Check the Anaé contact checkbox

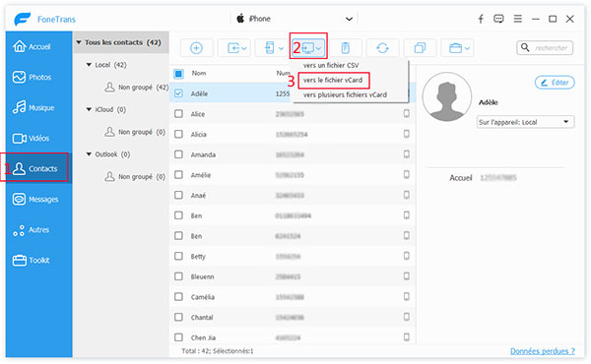pos(178,195)
